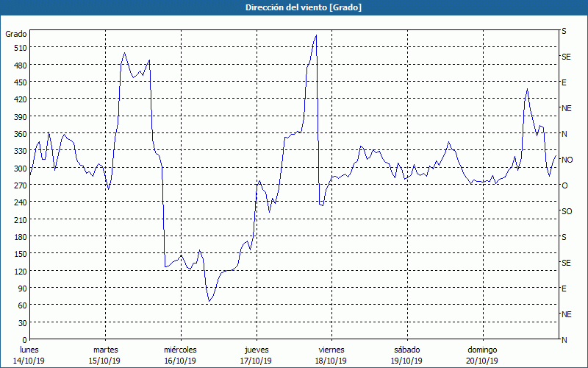The height and width of the screenshot is (368, 588).
Task: Click the 'miércoles' day label
Action: pyautogui.click(x=180, y=350)
